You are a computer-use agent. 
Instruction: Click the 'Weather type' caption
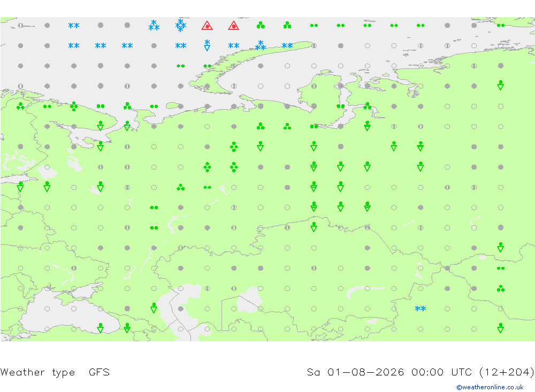click(x=37, y=372)
